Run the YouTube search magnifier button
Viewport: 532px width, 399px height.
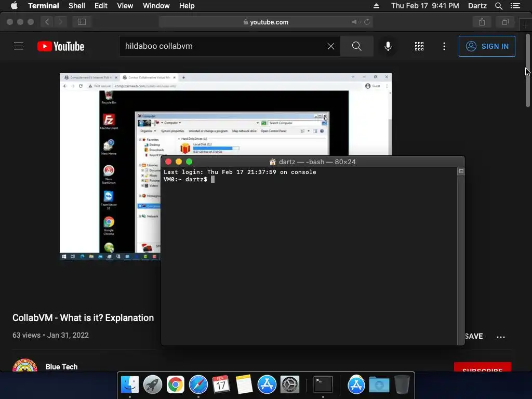[356, 46]
